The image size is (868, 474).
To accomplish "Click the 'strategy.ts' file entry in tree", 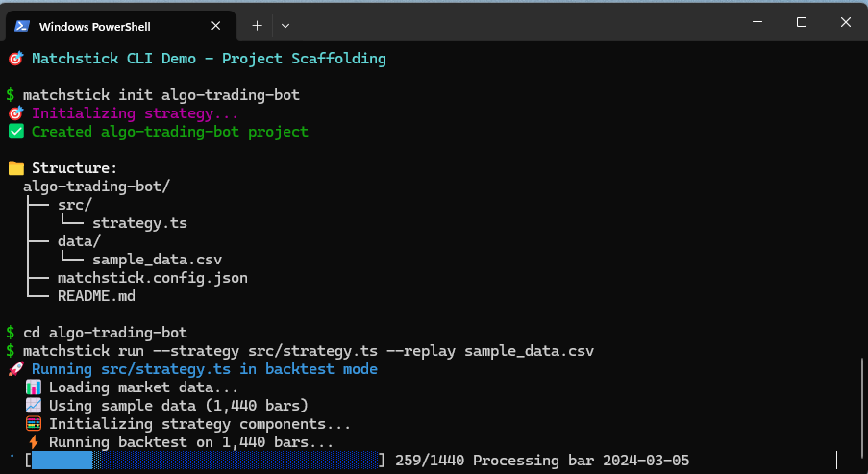I will (x=139, y=223).
